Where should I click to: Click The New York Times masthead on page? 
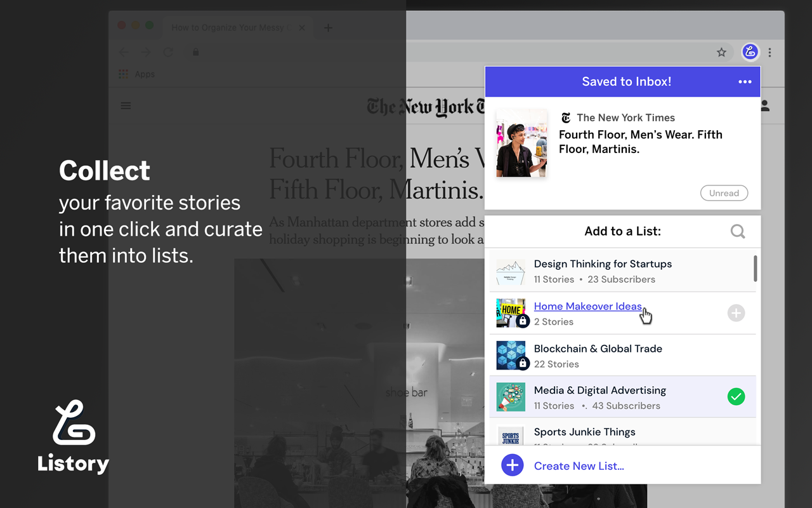tap(426, 107)
